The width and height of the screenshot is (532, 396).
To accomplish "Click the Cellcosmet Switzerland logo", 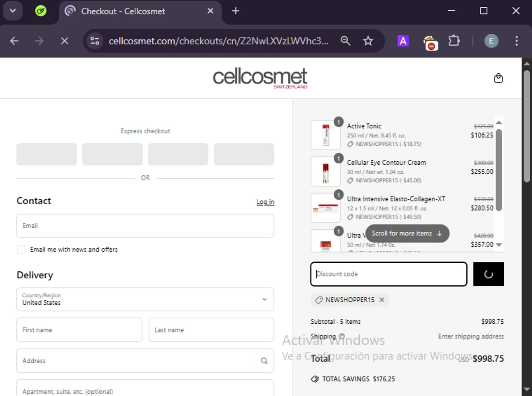I will (x=260, y=78).
